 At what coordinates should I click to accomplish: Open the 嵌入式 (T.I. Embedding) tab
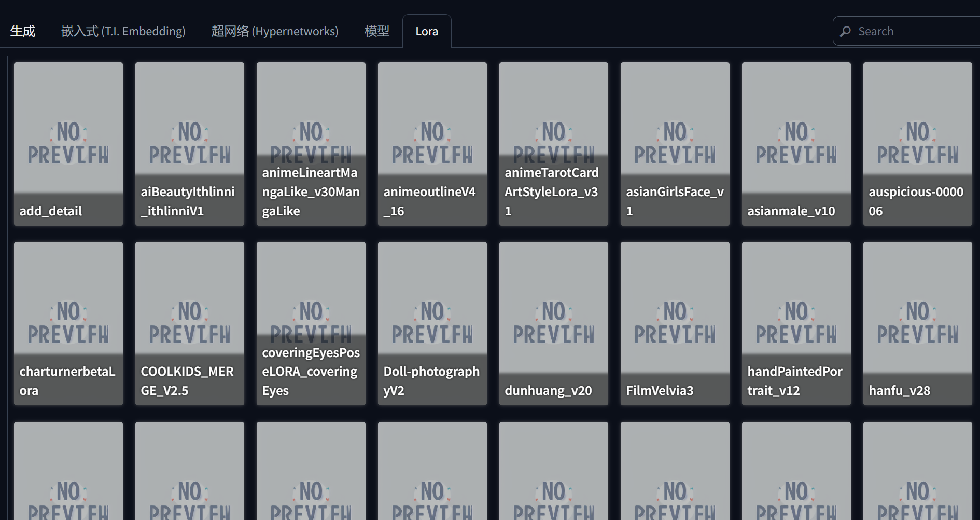click(123, 31)
